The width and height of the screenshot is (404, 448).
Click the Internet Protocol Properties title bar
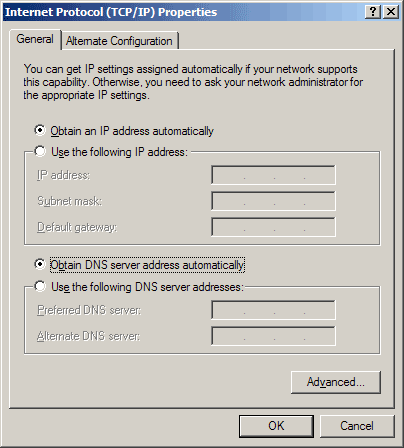(183, 12)
